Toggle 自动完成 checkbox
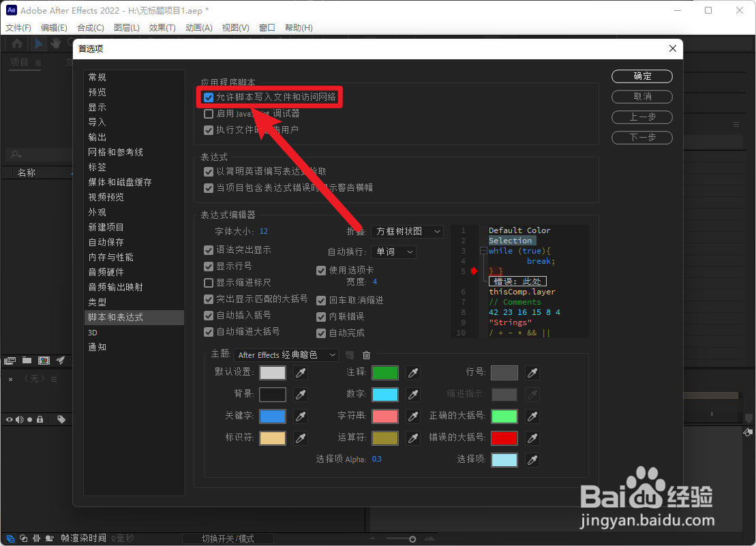The width and height of the screenshot is (756, 546). [x=321, y=333]
